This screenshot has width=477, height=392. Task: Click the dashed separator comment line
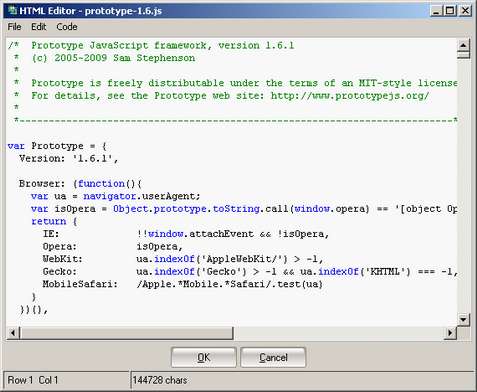236,120
